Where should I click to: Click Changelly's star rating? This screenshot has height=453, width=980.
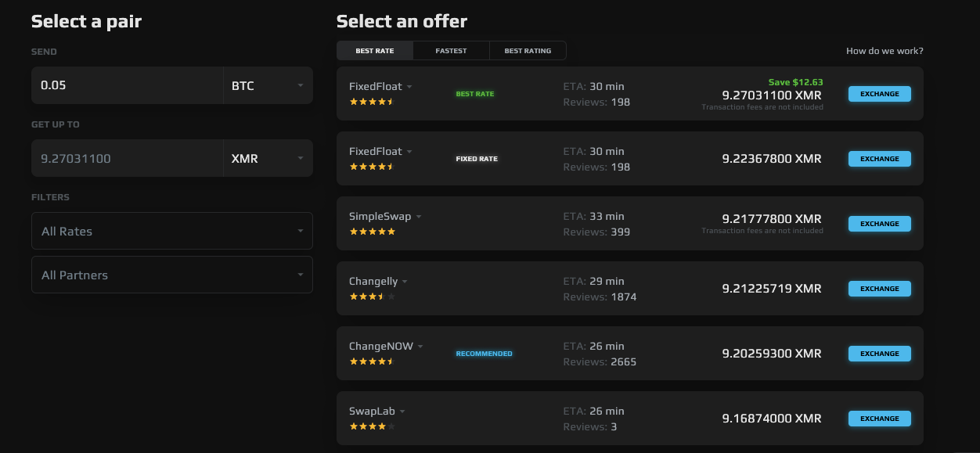click(x=373, y=297)
